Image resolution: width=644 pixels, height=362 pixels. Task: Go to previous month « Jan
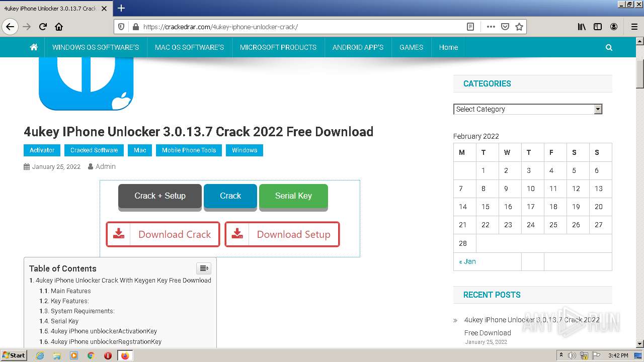tap(467, 261)
